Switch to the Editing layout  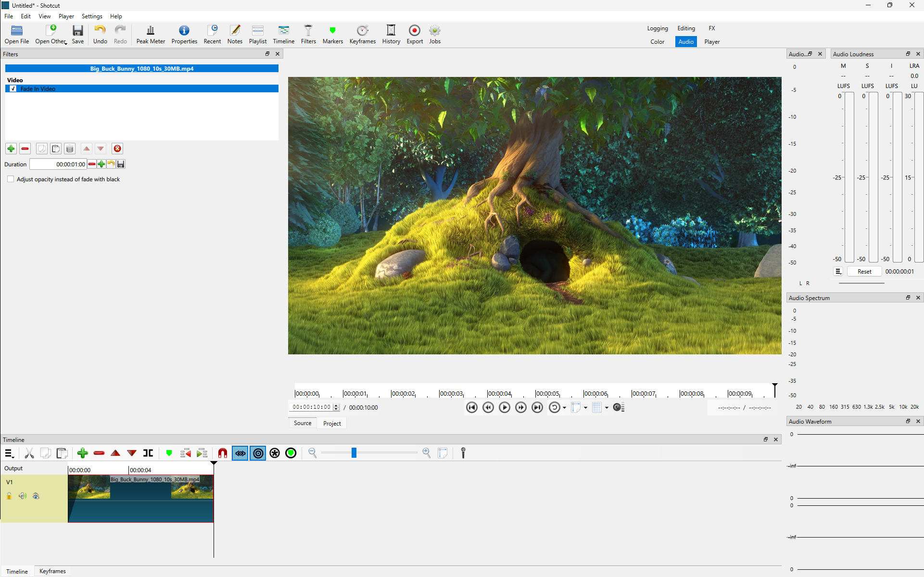[x=686, y=28]
